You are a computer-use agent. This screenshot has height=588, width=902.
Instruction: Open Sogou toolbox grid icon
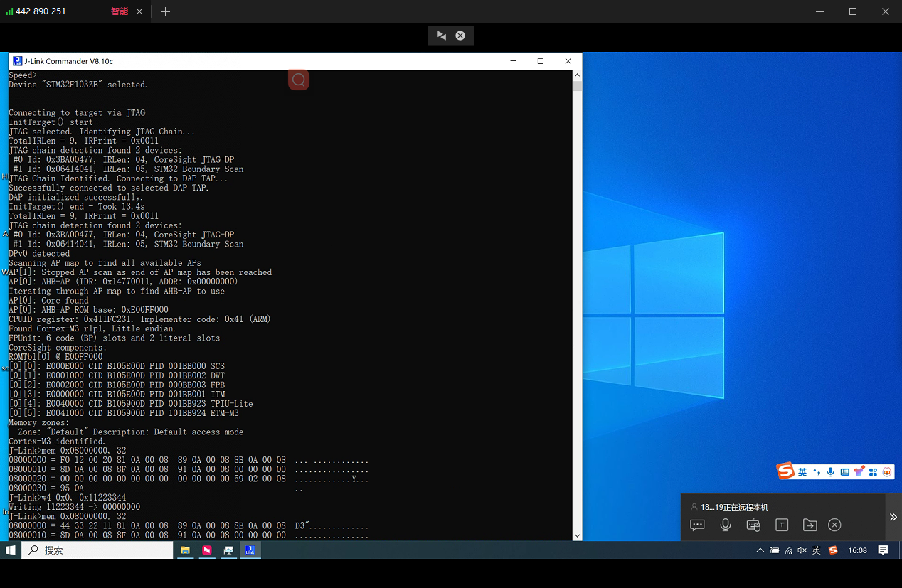(x=873, y=472)
